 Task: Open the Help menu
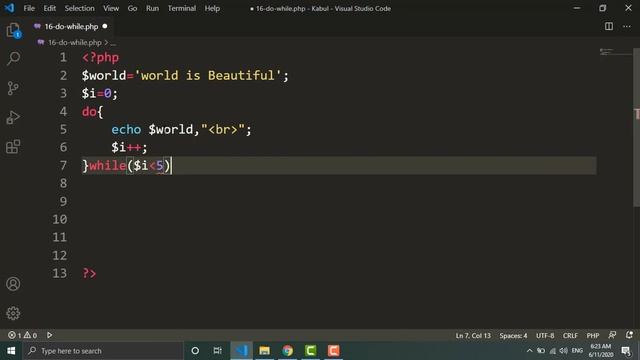pos(212,8)
